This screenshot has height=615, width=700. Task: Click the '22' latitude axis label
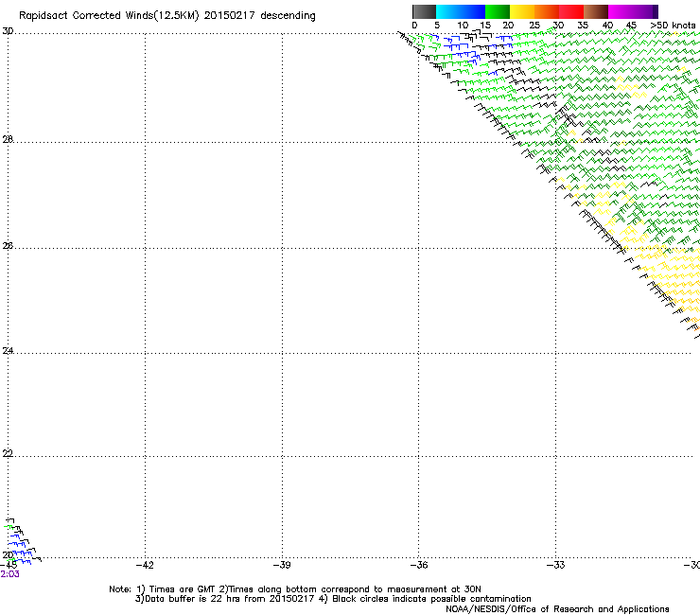point(8,454)
